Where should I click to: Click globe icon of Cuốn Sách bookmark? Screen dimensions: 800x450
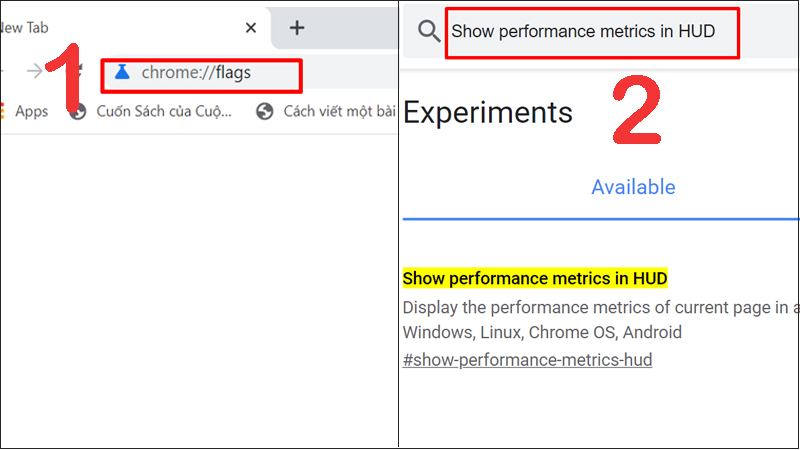click(x=78, y=111)
